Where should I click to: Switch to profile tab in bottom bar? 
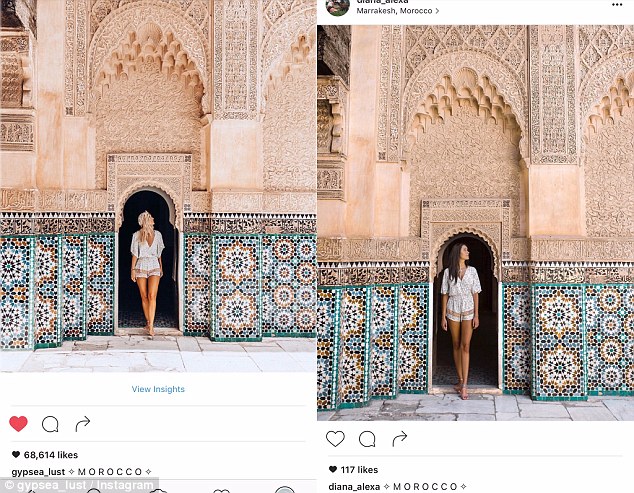pos(285,490)
